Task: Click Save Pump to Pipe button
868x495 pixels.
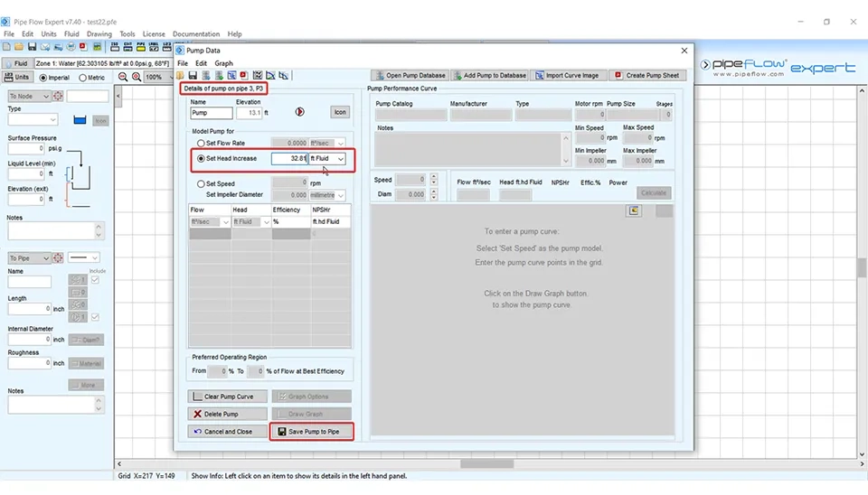Action: [310, 432]
